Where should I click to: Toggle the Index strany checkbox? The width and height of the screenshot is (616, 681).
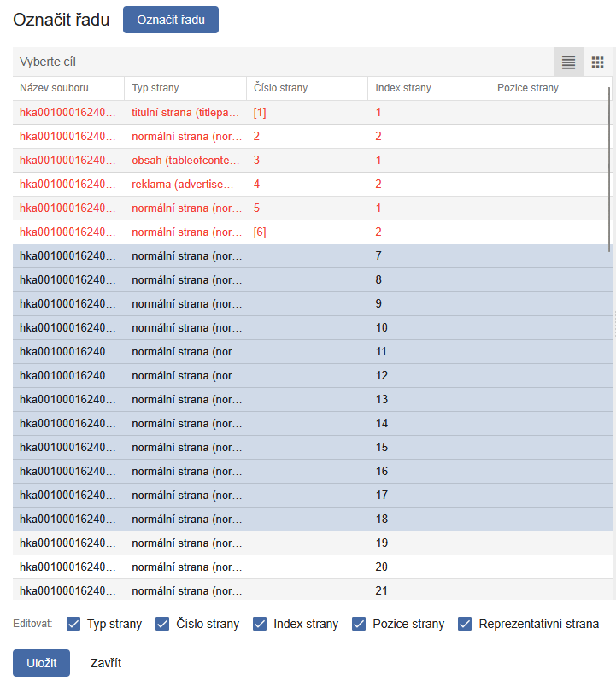[x=260, y=624]
